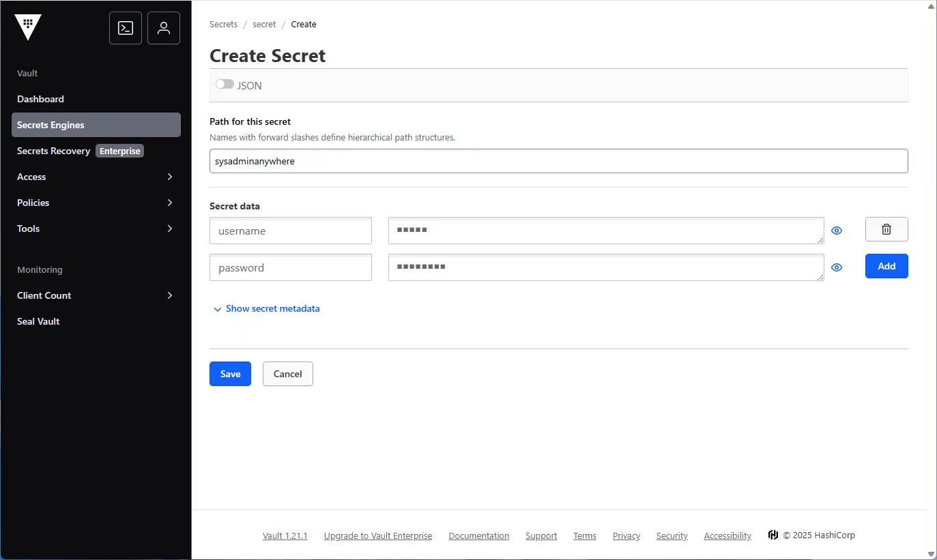Expand the Access sidebar menu
The image size is (937, 560).
(96, 177)
